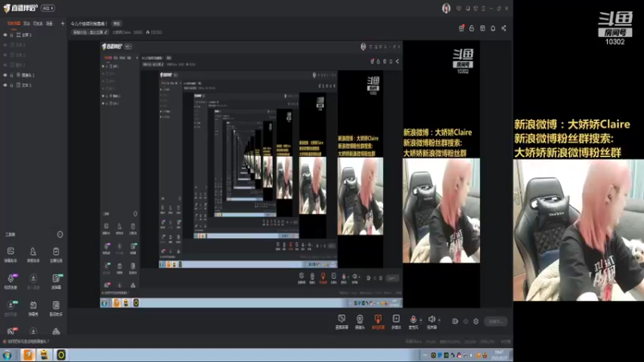Click the heat value 15313 beside flame
The image size is (644, 362).
156,32
